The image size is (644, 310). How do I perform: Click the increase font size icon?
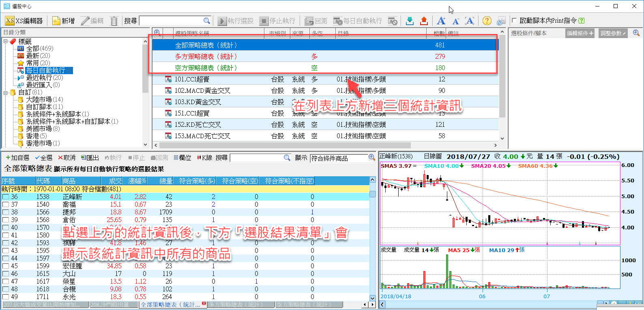(441, 21)
